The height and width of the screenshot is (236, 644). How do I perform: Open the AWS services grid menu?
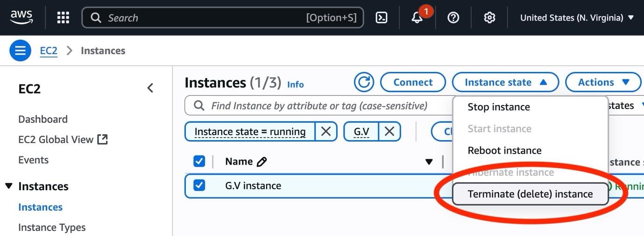point(63,18)
